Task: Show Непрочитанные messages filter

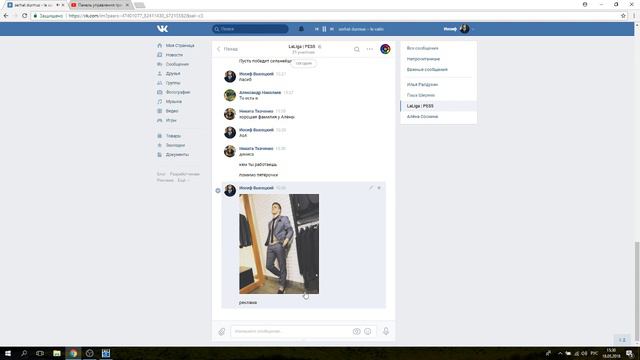Action: pyautogui.click(x=423, y=59)
